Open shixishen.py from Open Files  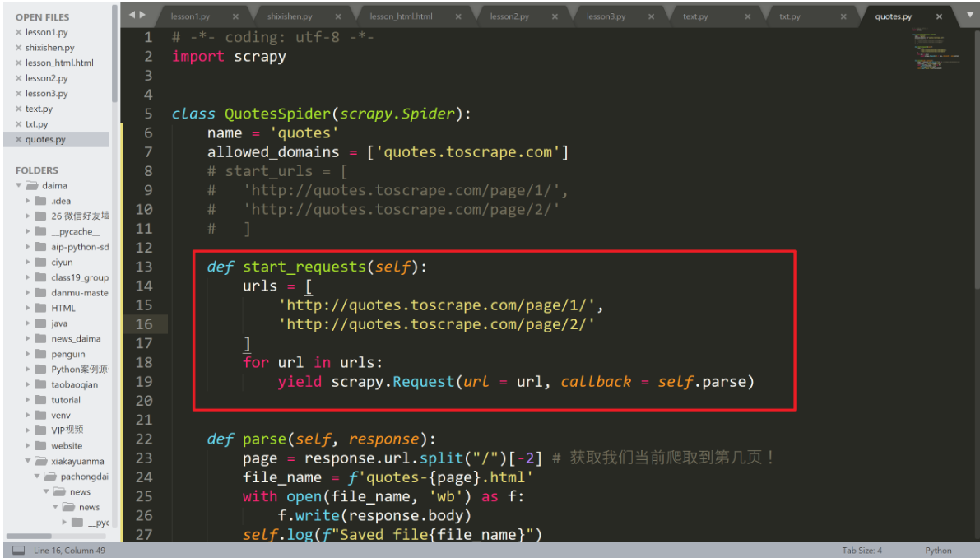49,48
